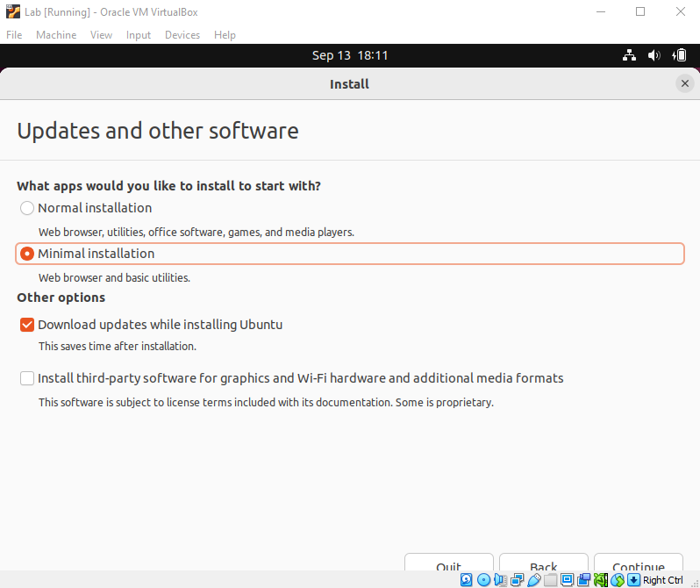Screen dimensions: 700x588
Task: Open the USB devices status icon
Action: [534, 580]
